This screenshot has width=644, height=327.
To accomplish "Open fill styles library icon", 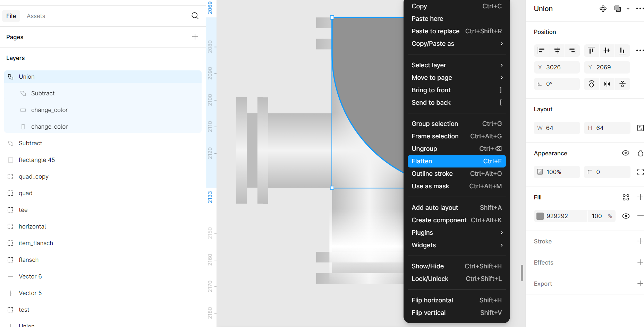I will coord(626,197).
